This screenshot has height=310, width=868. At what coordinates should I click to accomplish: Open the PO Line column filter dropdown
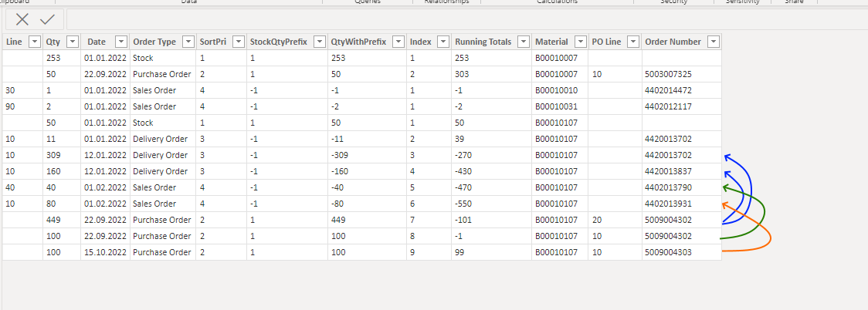(x=633, y=42)
